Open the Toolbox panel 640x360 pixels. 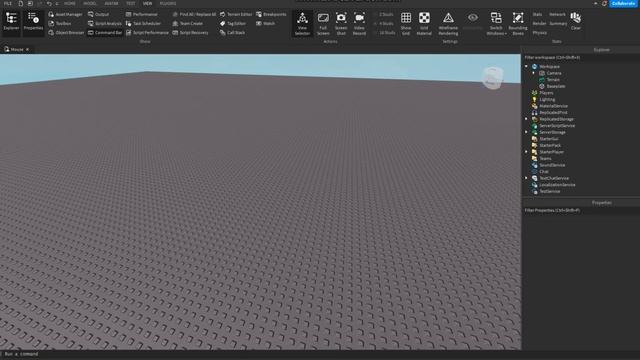(x=60, y=24)
